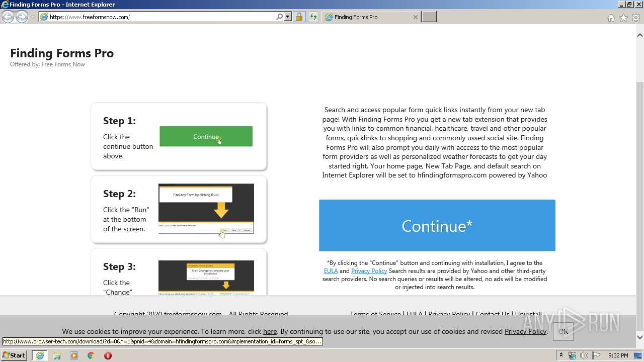This screenshot has height=362, width=644.
Task: Open the Windows Start menu
Action: [14, 355]
